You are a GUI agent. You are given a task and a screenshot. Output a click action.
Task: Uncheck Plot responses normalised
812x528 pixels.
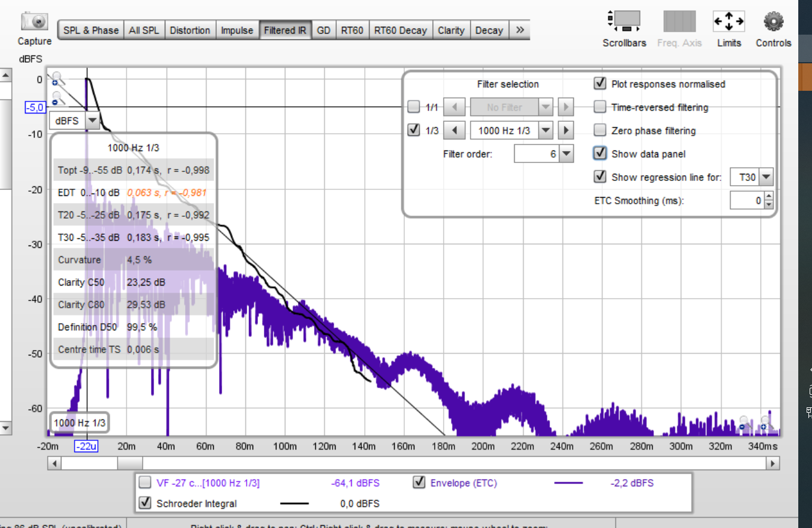click(600, 84)
